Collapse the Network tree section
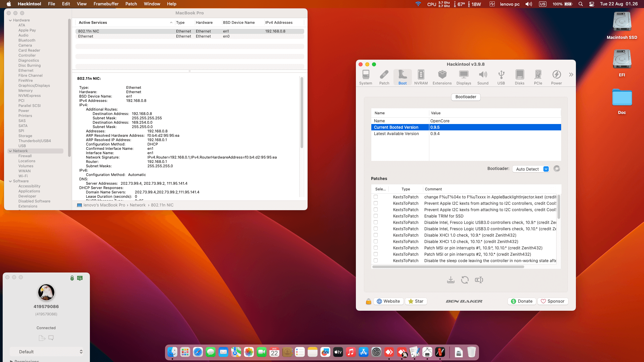The height and width of the screenshot is (362, 644). (10, 151)
